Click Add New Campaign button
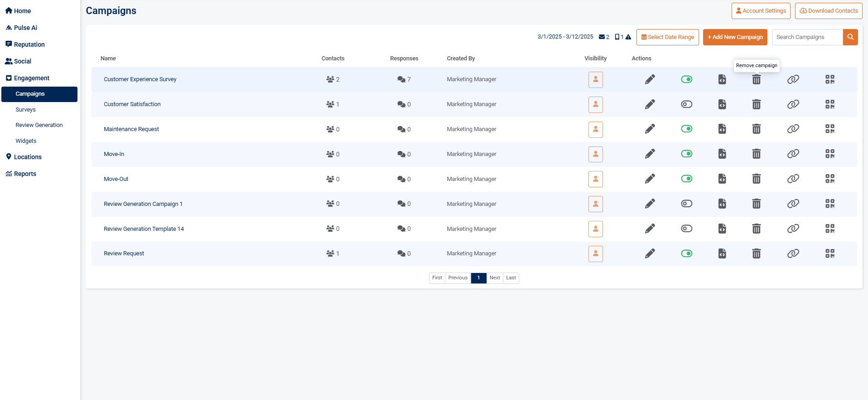Screen dimensions: 868x400 click(x=735, y=37)
